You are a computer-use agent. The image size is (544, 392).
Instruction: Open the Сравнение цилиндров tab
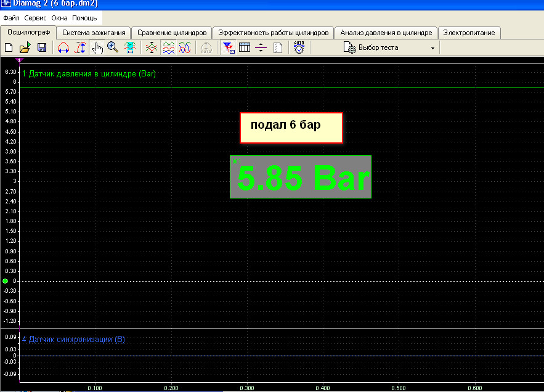pyautogui.click(x=172, y=33)
